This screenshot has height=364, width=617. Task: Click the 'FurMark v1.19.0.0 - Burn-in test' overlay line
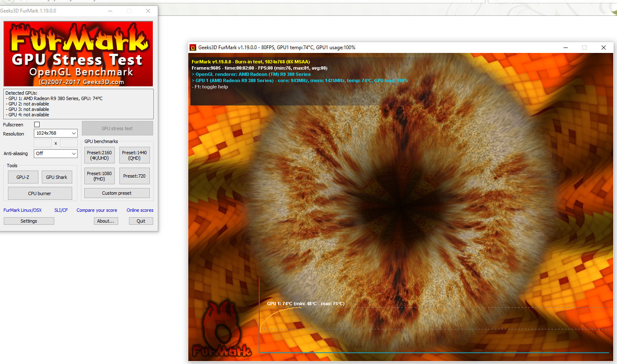pos(250,62)
